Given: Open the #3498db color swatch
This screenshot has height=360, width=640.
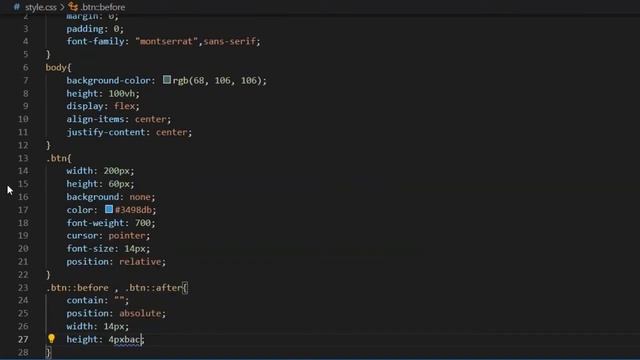Looking at the screenshot, I should tap(109, 209).
